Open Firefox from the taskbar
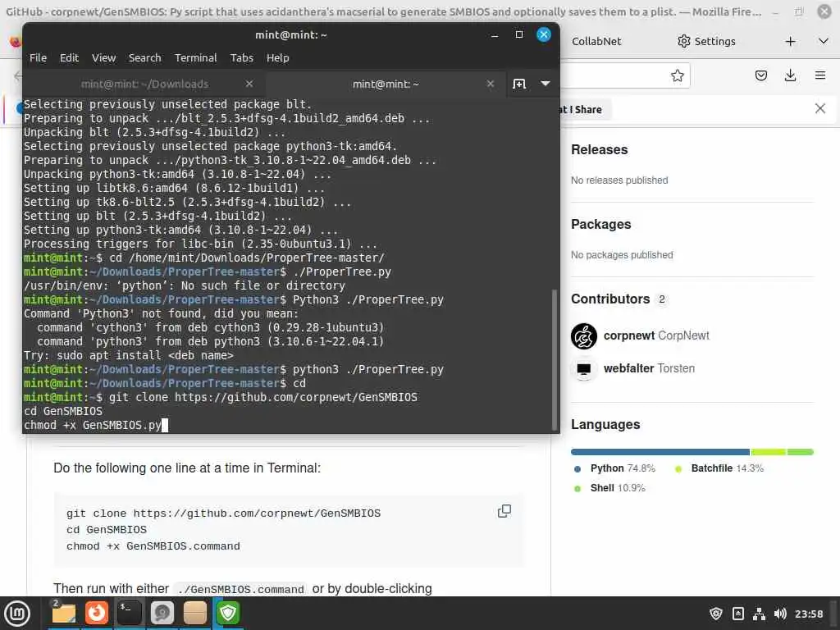The height and width of the screenshot is (630, 840). [x=97, y=614]
